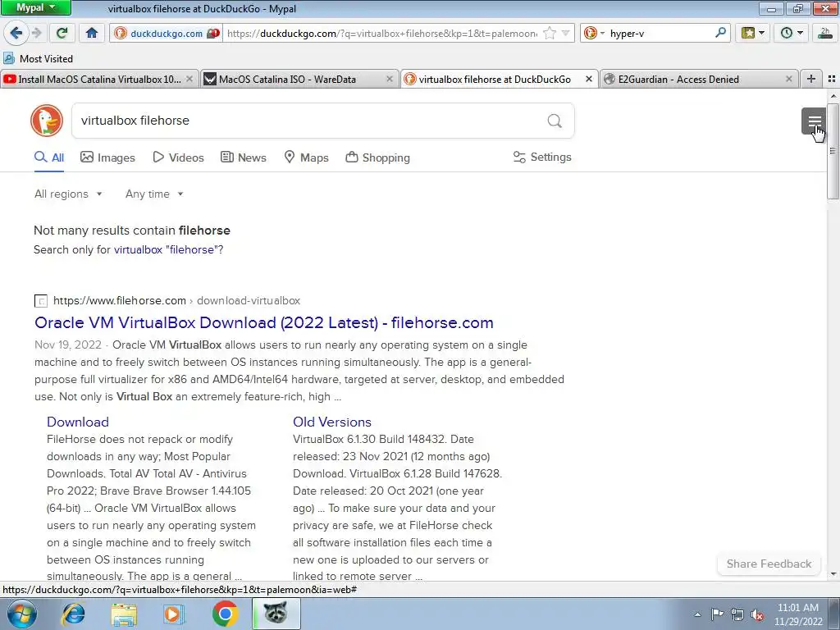Open Windows Media Player taskbar icon
Image resolution: width=840 pixels, height=630 pixels.
point(173,614)
